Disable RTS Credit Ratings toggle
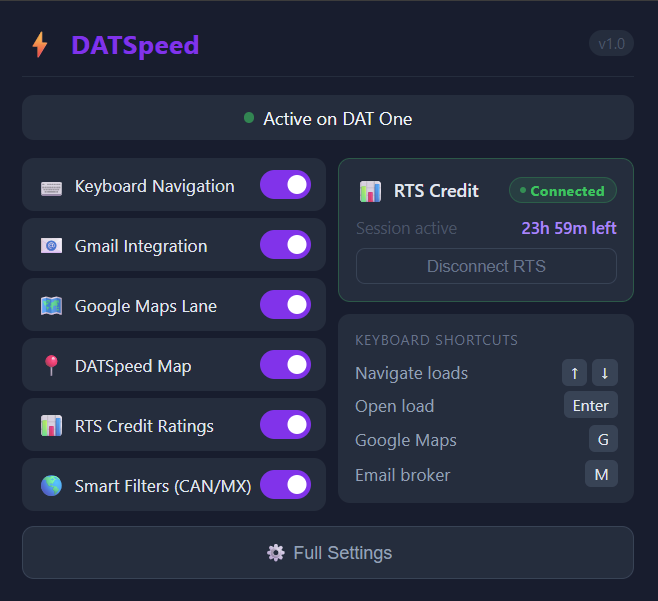Image resolution: width=658 pixels, height=601 pixels. pyautogui.click(x=285, y=425)
